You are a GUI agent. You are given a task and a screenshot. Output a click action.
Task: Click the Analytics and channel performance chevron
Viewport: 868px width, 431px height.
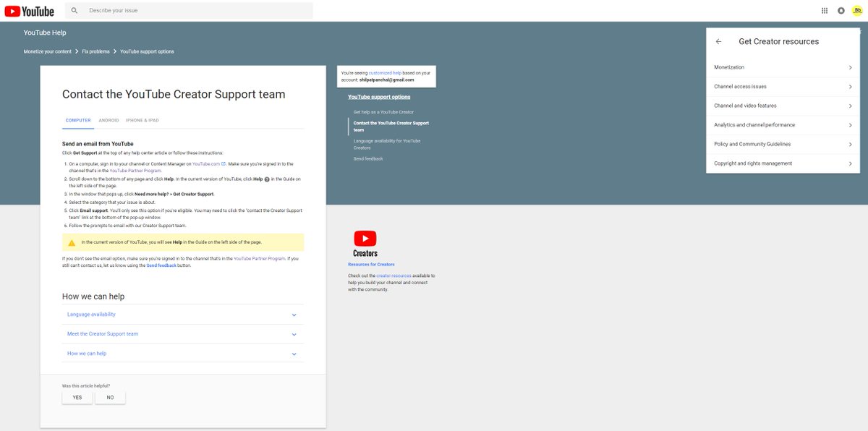[851, 125]
